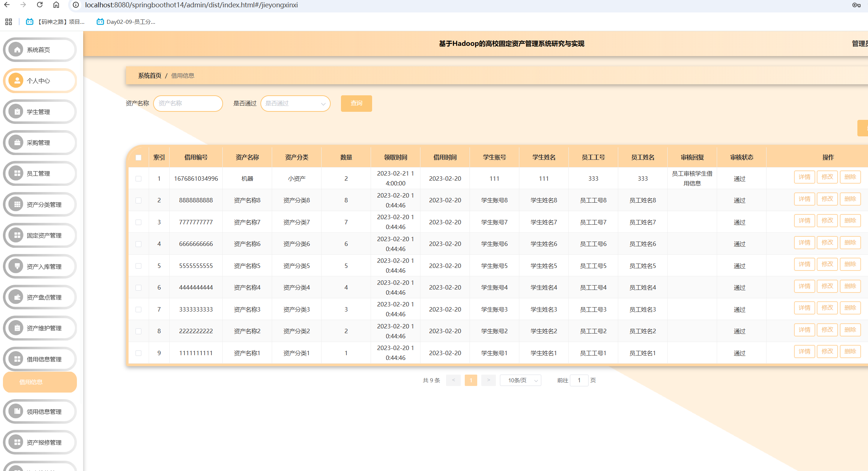Expand the 借用信息管理 menu
Viewport: 868px width, 471px height.
[40, 359]
